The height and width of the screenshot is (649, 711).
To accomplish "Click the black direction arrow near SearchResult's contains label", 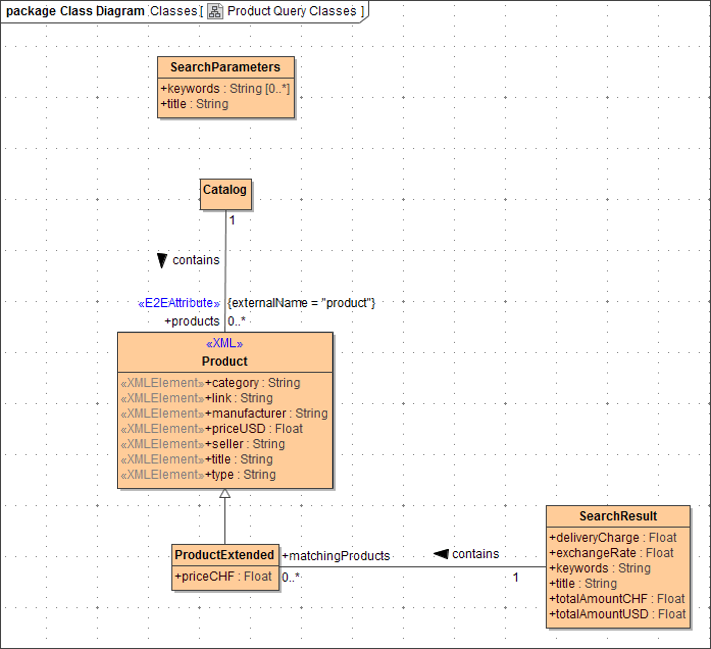I will 439,554.
